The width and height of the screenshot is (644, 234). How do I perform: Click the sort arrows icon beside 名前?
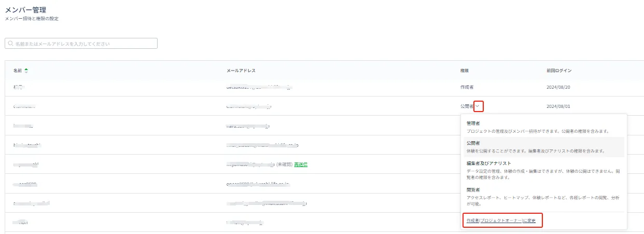click(x=26, y=71)
